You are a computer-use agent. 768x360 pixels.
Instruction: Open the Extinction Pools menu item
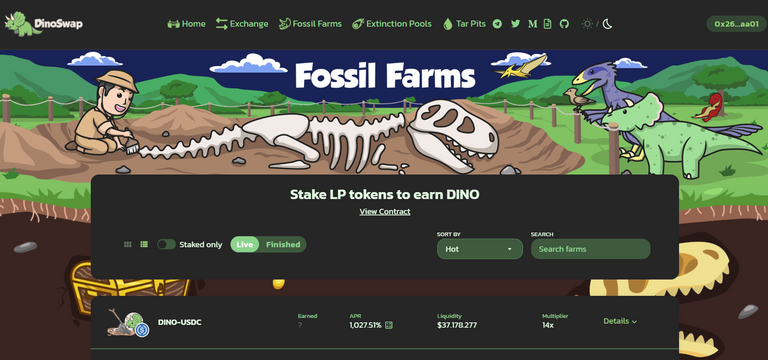tap(392, 24)
